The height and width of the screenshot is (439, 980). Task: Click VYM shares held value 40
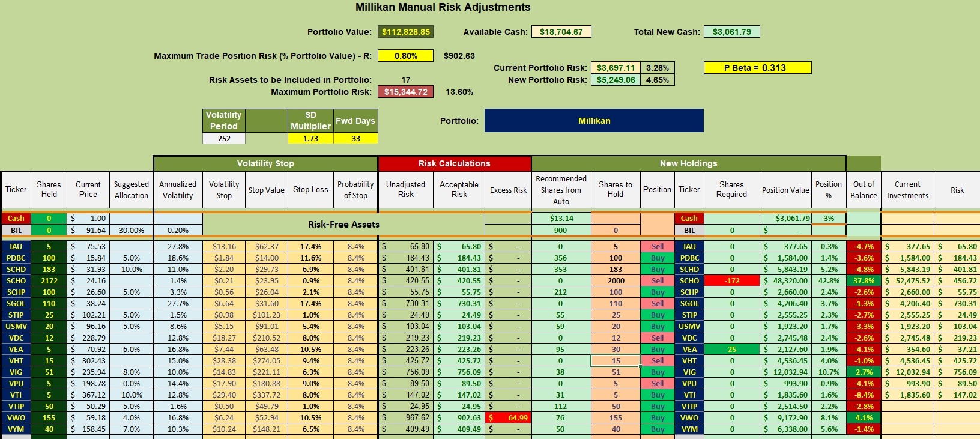tap(49, 429)
